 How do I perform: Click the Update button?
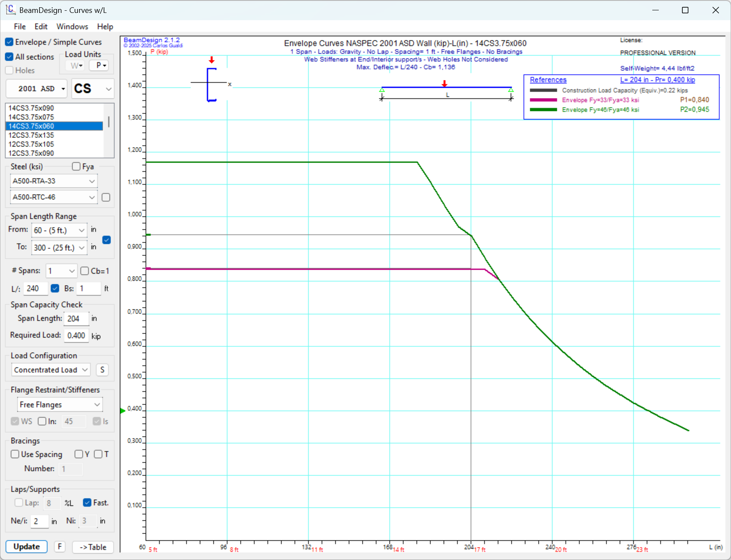pos(27,547)
